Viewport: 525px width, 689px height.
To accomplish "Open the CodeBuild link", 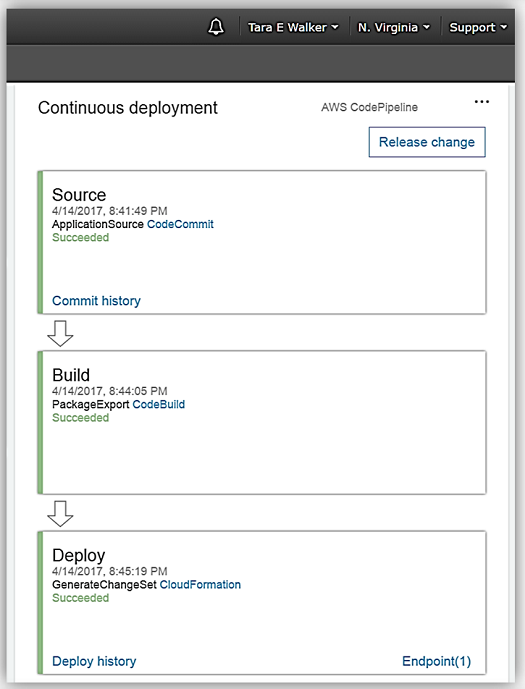I will point(159,404).
